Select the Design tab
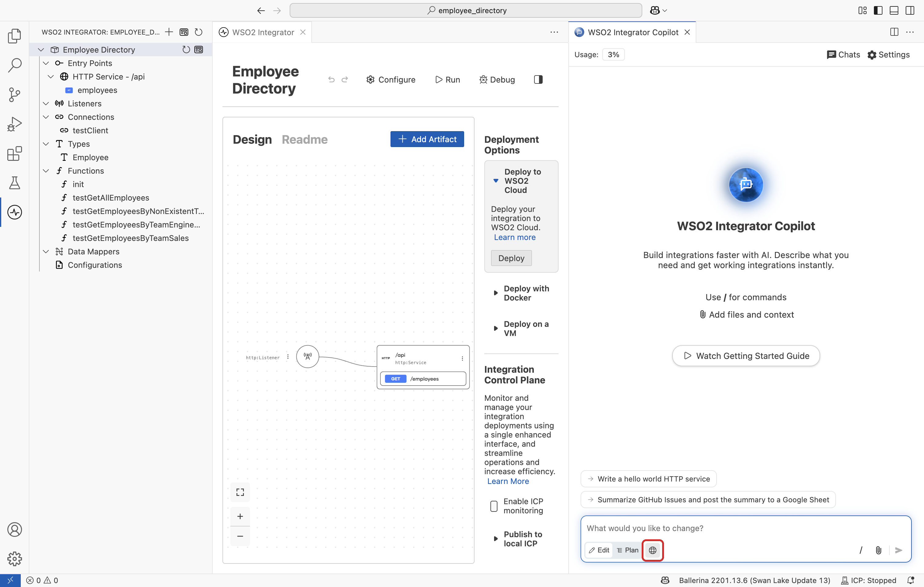 [x=252, y=139]
